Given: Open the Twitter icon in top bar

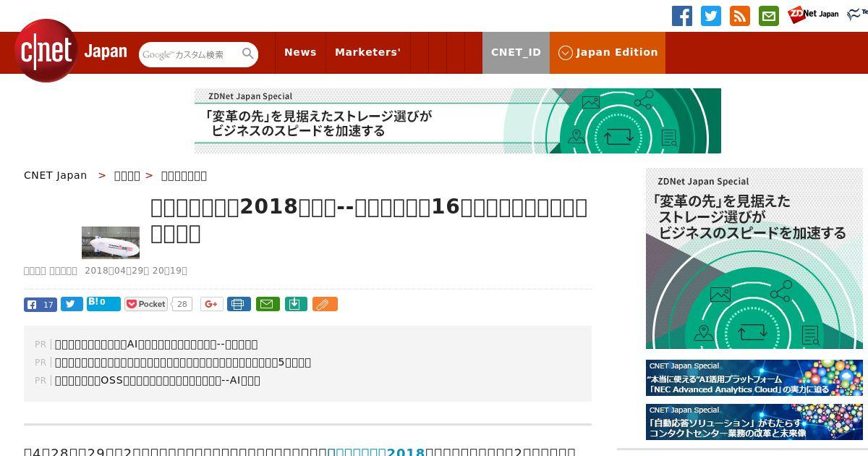Looking at the screenshot, I should pos(711,16).
